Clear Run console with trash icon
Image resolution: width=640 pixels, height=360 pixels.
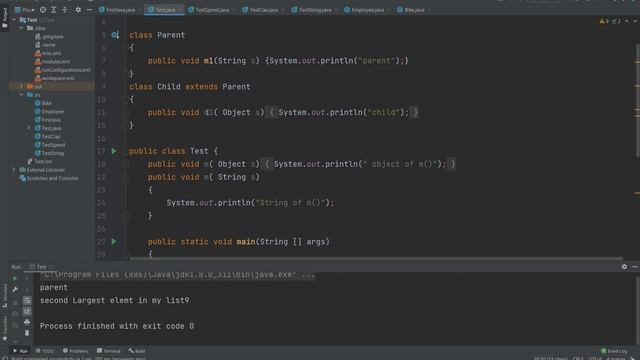pyautogui.click(x=27, y=333)
